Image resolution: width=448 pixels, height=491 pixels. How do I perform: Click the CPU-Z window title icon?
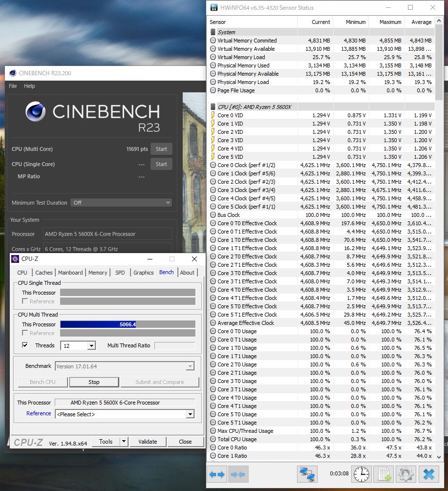tap(15, 259)
